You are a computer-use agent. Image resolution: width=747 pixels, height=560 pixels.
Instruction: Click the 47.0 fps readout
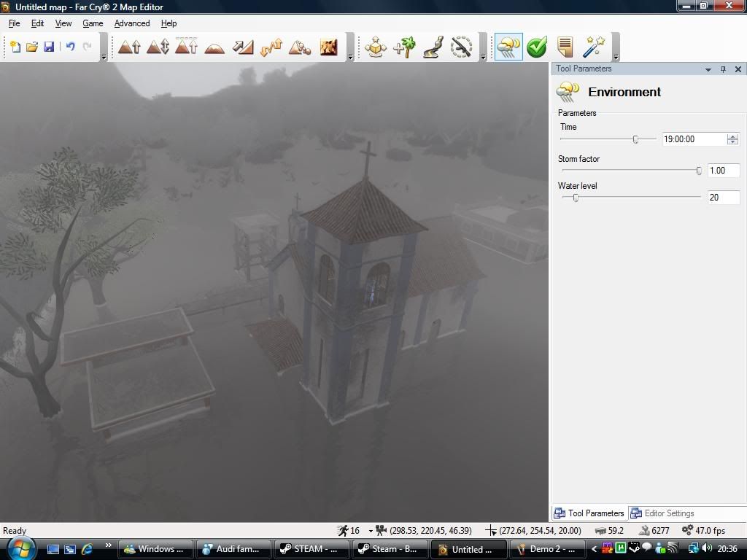(711, 531)
